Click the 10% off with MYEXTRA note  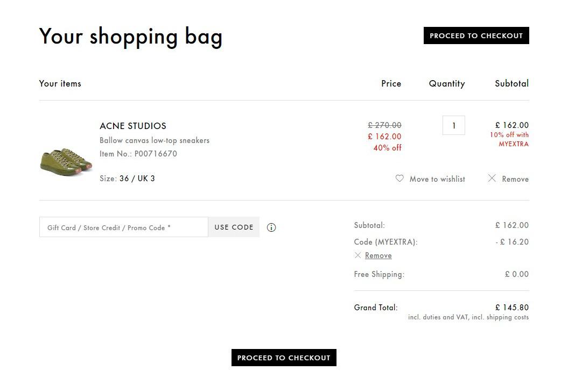click(509, 139)
